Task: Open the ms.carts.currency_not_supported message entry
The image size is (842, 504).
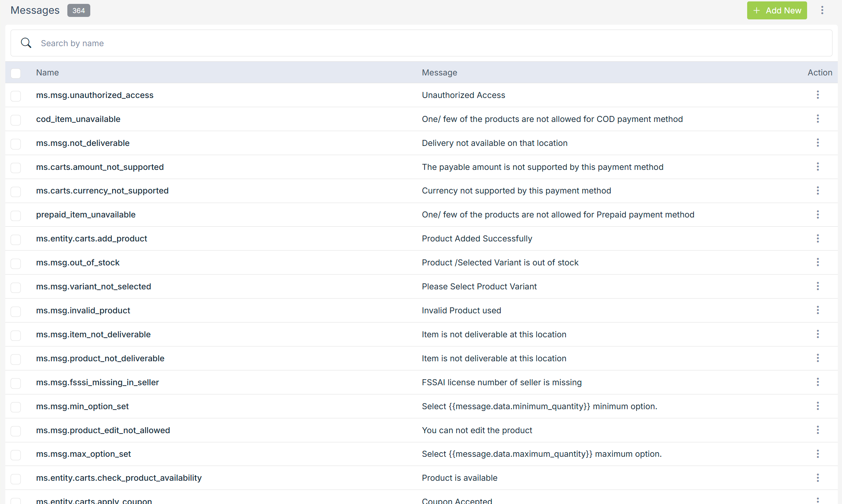Action: coord(102,191)
